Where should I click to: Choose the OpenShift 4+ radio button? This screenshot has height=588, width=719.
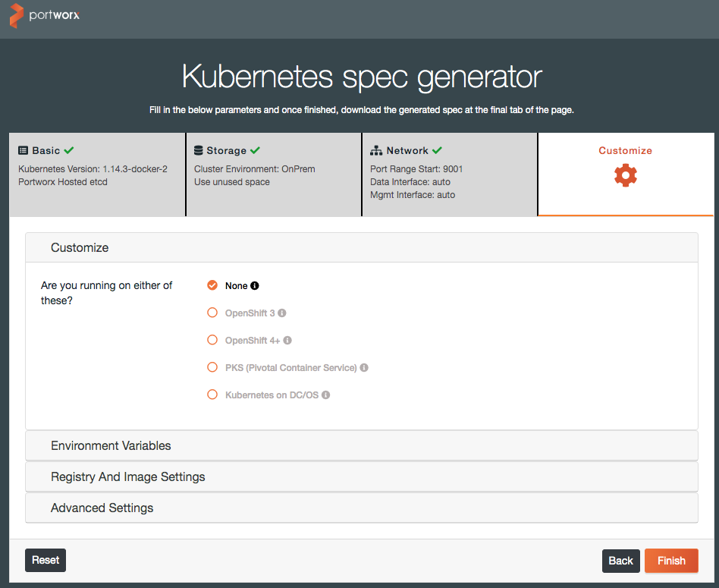click(212, 340)
